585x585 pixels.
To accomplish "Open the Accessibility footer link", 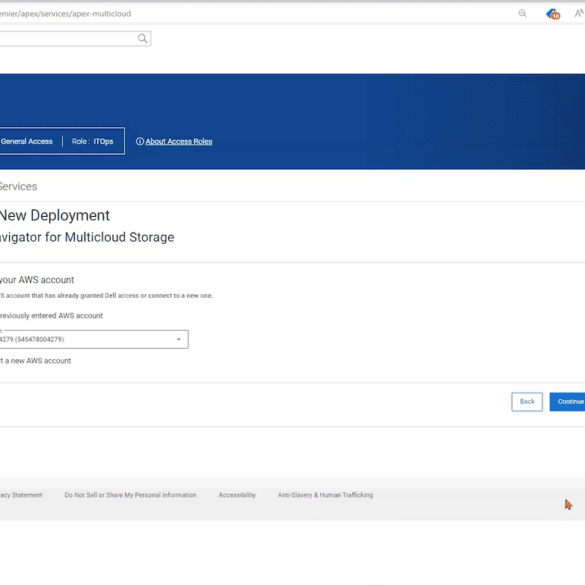I will (237, 495).
